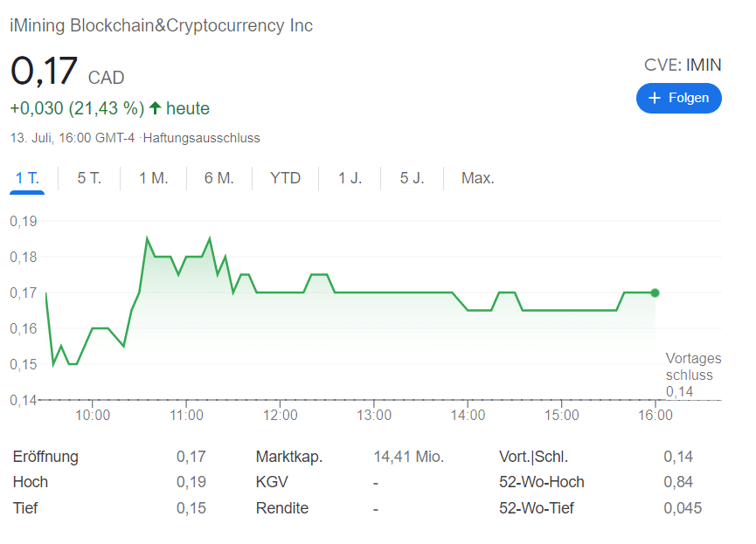Click the company name iMining Blockchain&Cryptocurrency Inc
Viewport: 756px width, 544px height.
click(x=161, y=25)
